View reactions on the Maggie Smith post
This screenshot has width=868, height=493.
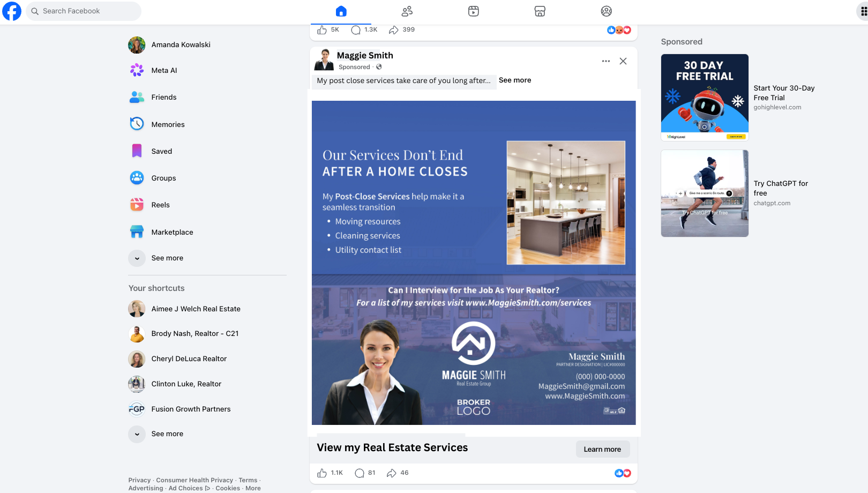click(x=623, y=473)
